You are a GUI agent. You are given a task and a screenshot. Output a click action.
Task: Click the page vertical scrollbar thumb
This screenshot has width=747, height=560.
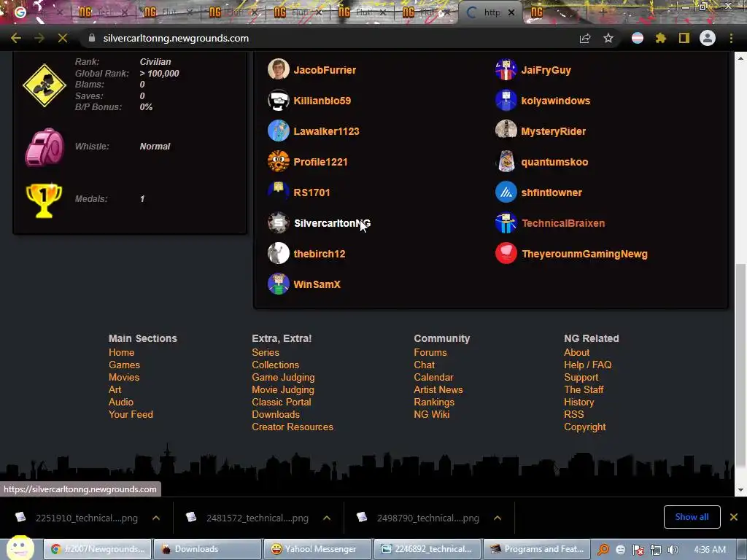click(740, 365)
